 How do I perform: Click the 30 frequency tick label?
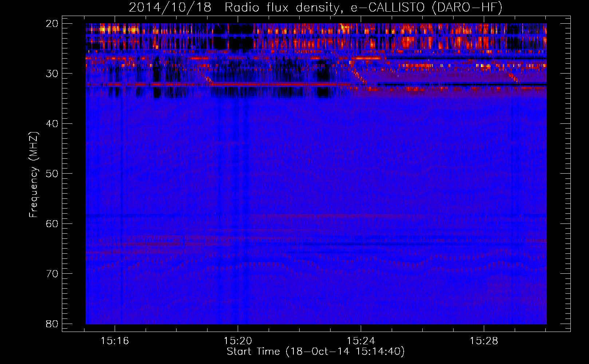pos(52,74)
